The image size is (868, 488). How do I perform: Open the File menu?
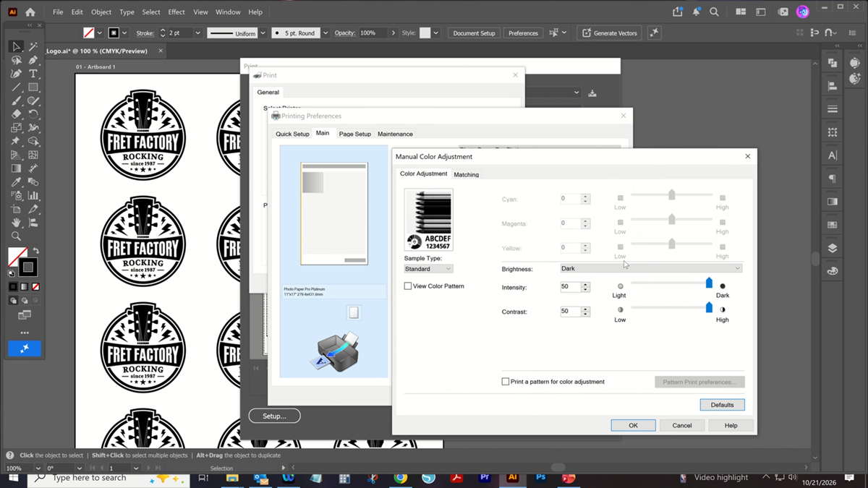[58, 12]
